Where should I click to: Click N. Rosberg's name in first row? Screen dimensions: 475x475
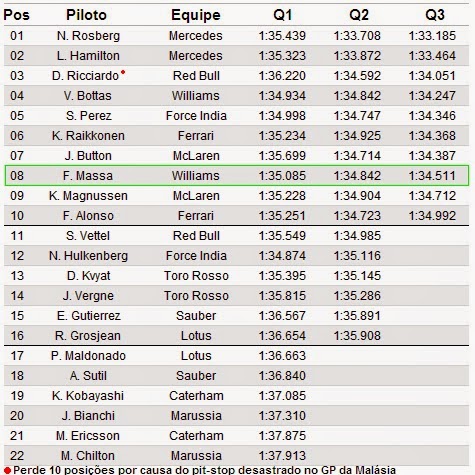[x=88, y=36]
